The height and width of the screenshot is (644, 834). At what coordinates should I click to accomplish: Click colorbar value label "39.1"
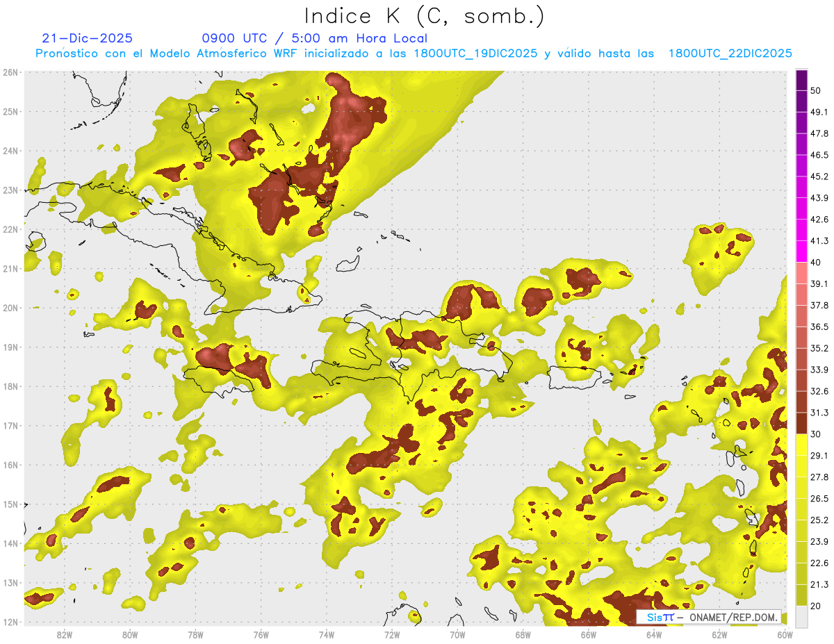click(819, 283)
